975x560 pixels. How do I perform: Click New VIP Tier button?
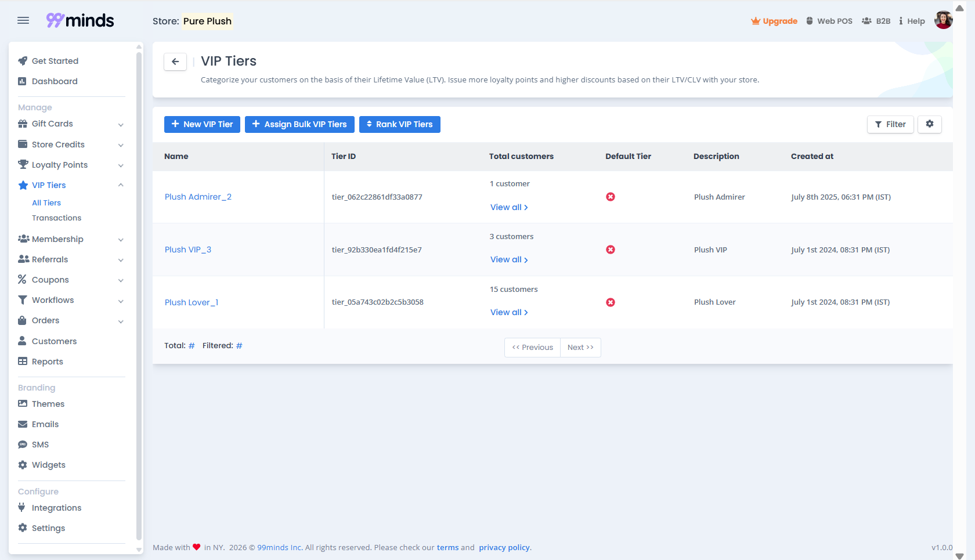coord(202,124)
